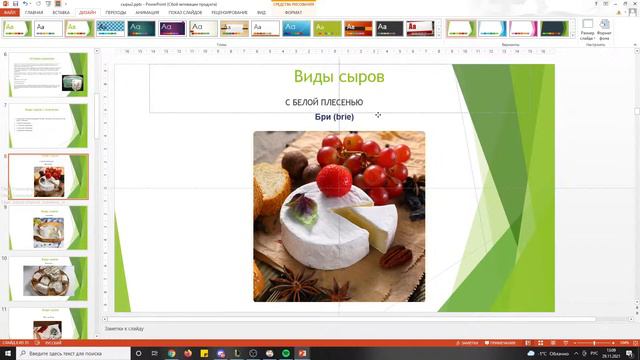Open the ПЕРЕХОДЫ ribbon tab
Image resolution: width=640 pixels, height=360 pixels.
click(x=116, y=13)
